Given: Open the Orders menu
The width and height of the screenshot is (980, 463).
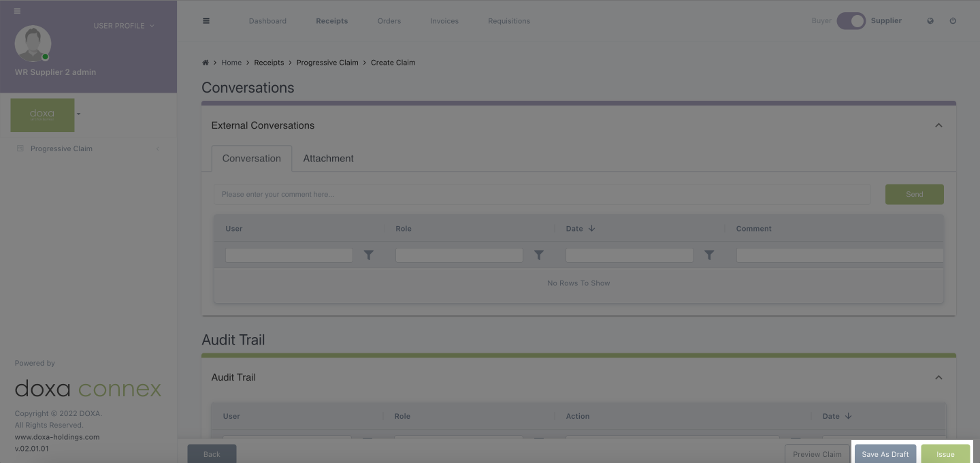Looking at the screenshot, I should 389,21.
